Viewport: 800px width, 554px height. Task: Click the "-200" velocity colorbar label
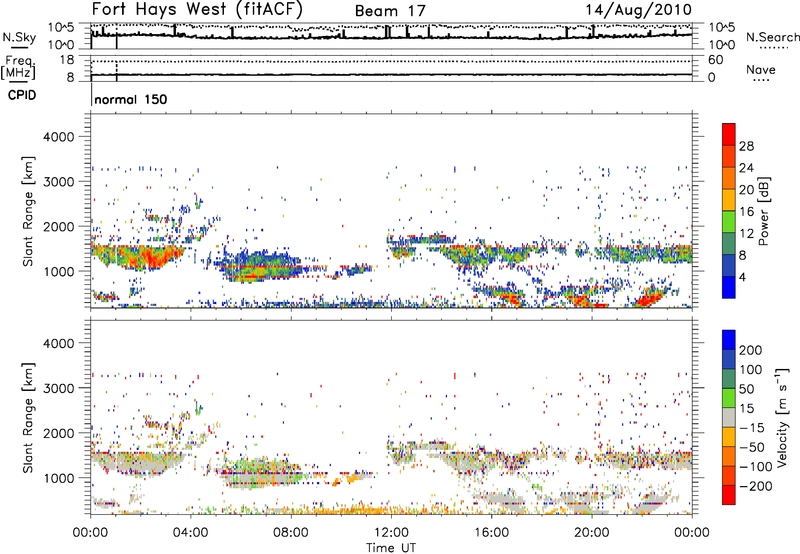[x=756, y=486]
